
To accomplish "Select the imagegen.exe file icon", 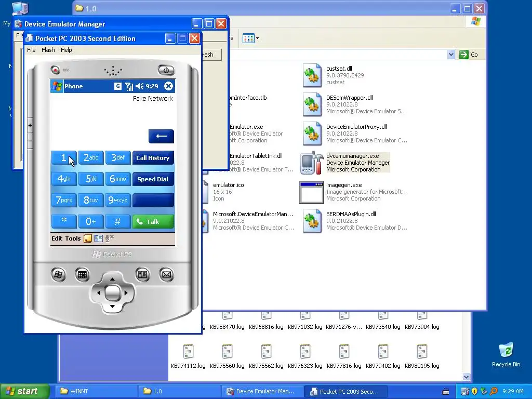I will (312, 192).
